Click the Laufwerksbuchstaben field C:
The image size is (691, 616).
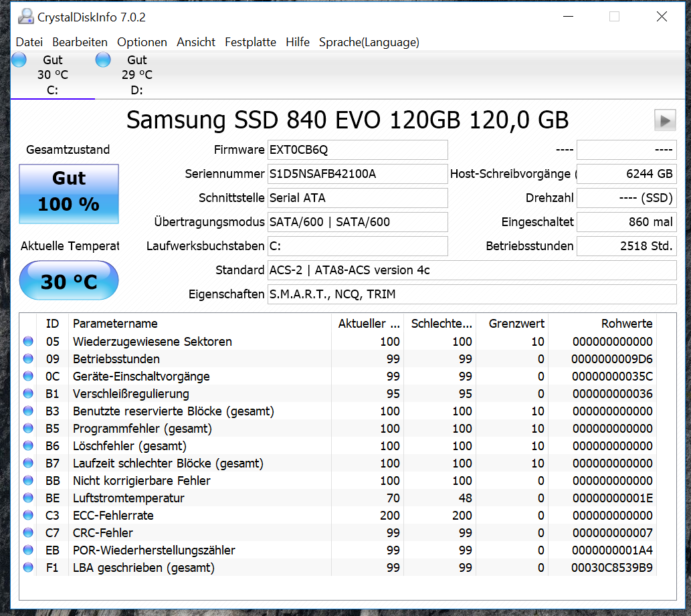click(357, 246)
